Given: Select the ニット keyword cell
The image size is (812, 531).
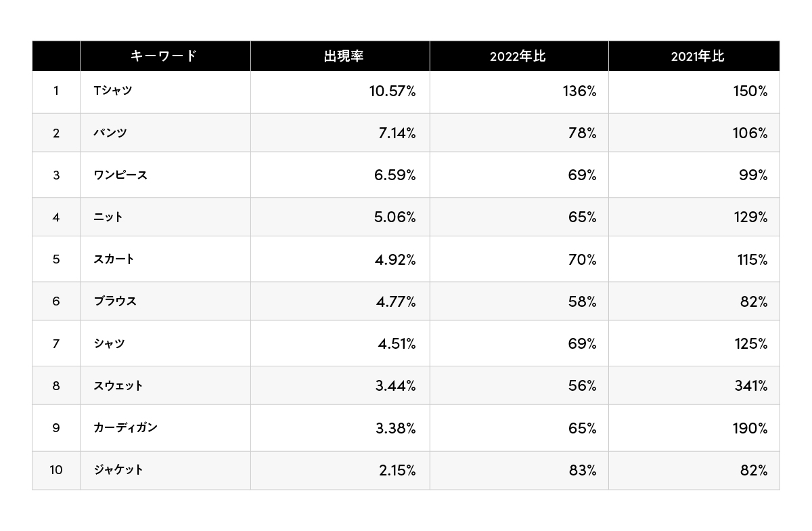Looking at the screenshot, I should tap(108, 217).
